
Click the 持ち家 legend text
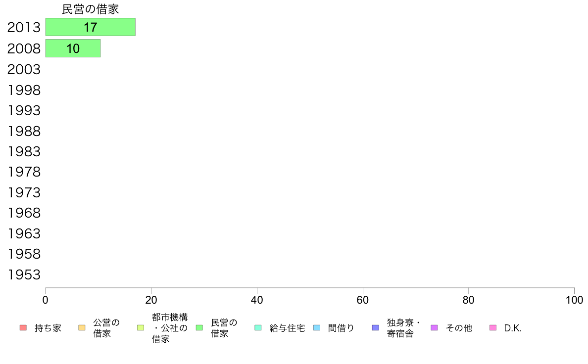click(x=48, y=328)
